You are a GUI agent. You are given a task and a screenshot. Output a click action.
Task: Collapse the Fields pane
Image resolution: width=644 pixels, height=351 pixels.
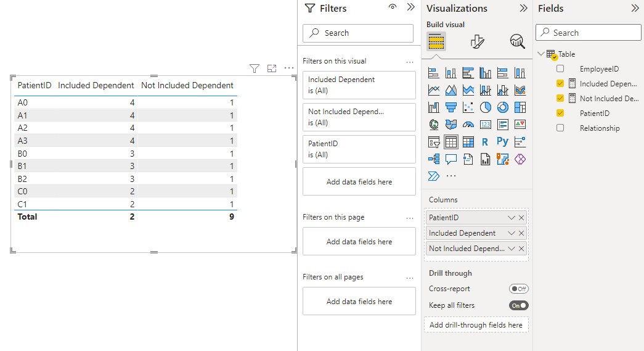(x=635, y=8)
